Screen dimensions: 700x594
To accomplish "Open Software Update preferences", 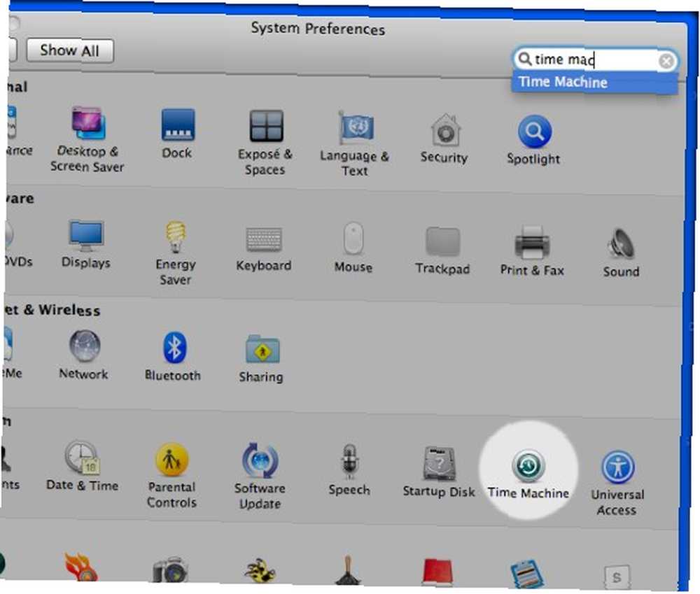I will (260, 476).
